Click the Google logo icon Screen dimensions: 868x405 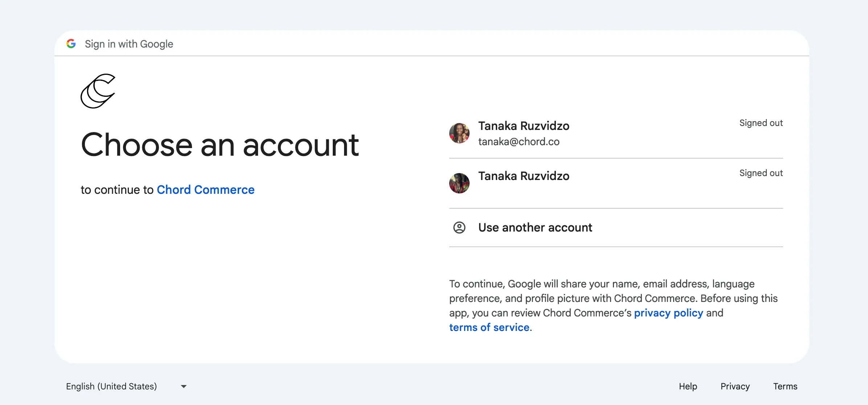71,44
